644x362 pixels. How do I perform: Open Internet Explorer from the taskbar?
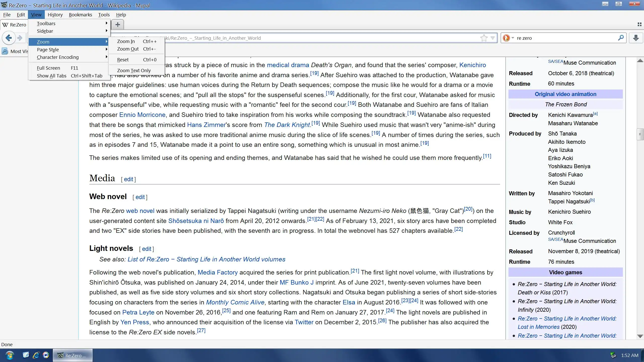click(x=36, y=355)
